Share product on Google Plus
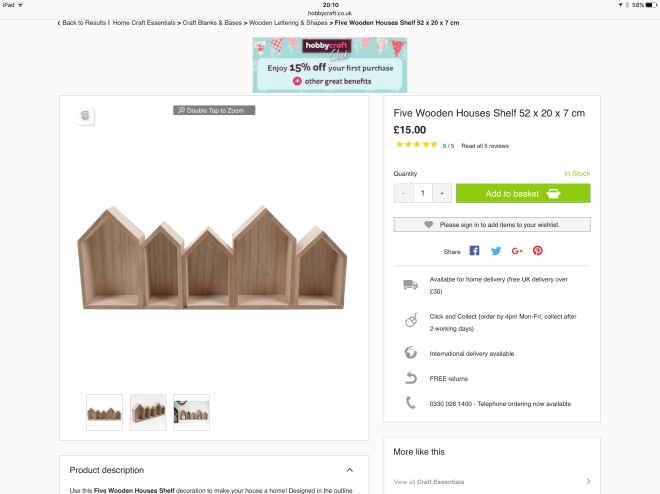 pos(517,251)
